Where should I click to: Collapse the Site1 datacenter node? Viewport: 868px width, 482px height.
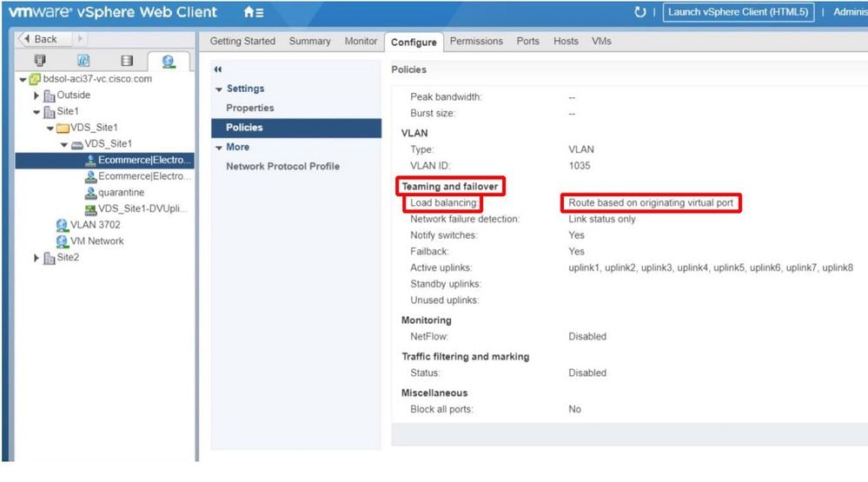(36, 112)
